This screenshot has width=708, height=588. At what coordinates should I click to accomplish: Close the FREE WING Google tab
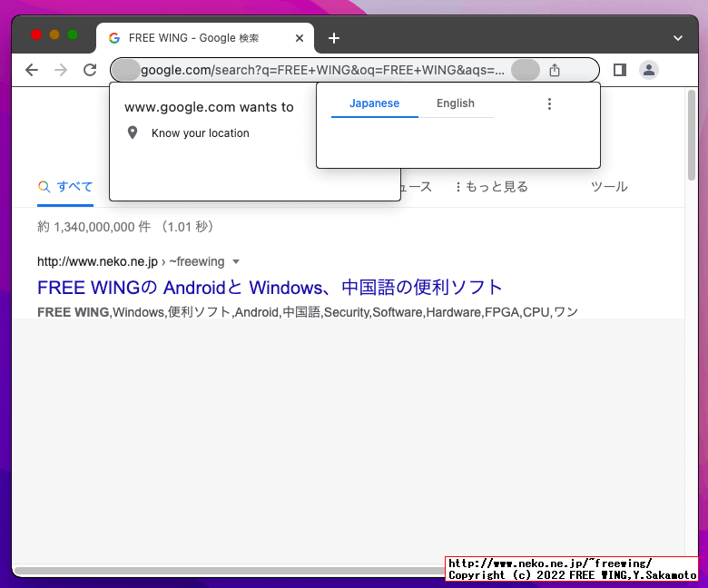pos(300,38)
